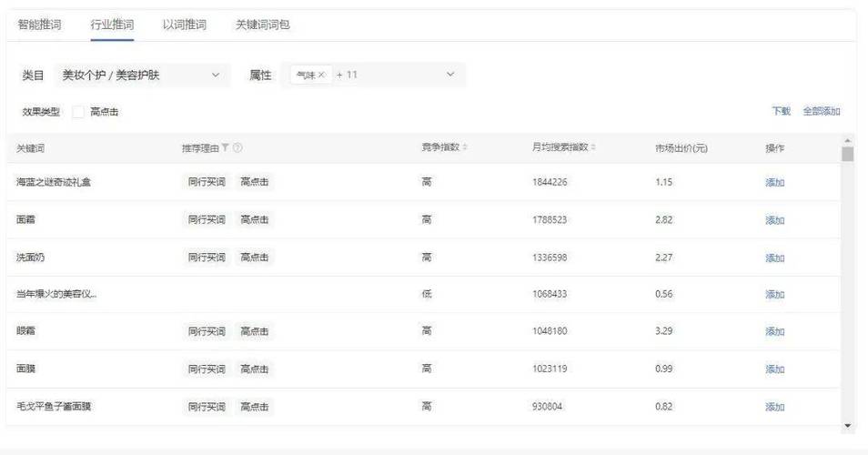Expand the 属性 attribute dropdown arrow
This screenshot has width=868, height=455.
450,75
